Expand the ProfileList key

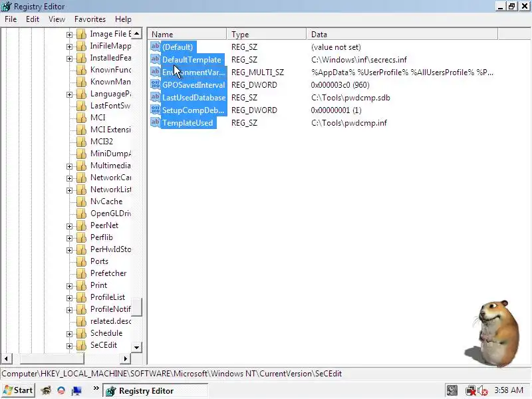(x=70, y=298)
